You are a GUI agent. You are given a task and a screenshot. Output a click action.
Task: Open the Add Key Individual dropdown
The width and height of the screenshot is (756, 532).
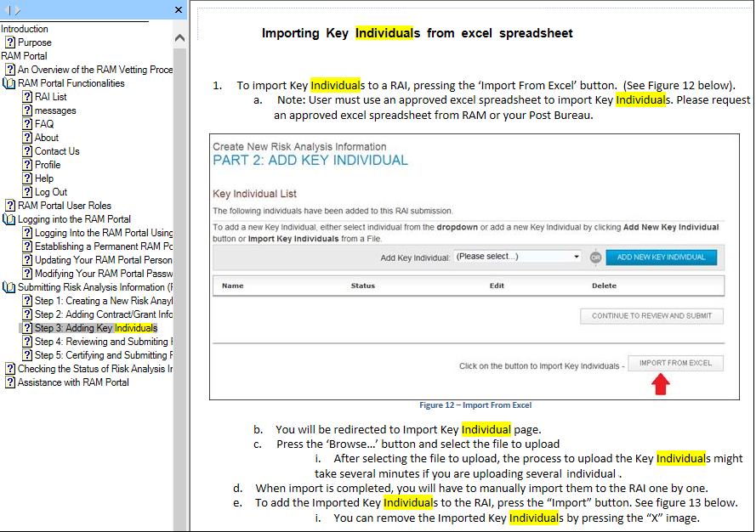pos(517,257)
